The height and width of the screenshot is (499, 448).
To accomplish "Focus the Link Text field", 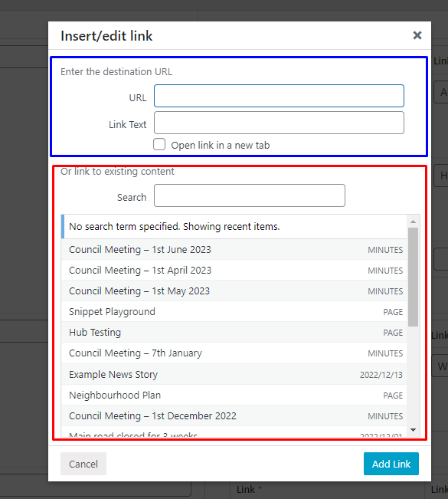I will (279, 123).
